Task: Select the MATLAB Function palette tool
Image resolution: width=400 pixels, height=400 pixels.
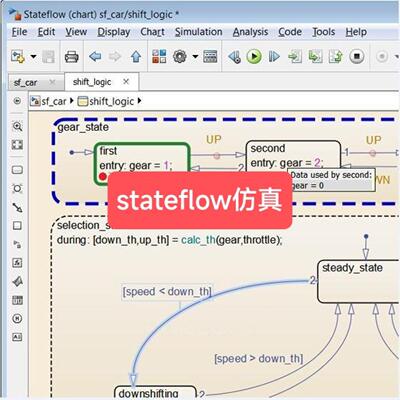Action: (17, 282)
